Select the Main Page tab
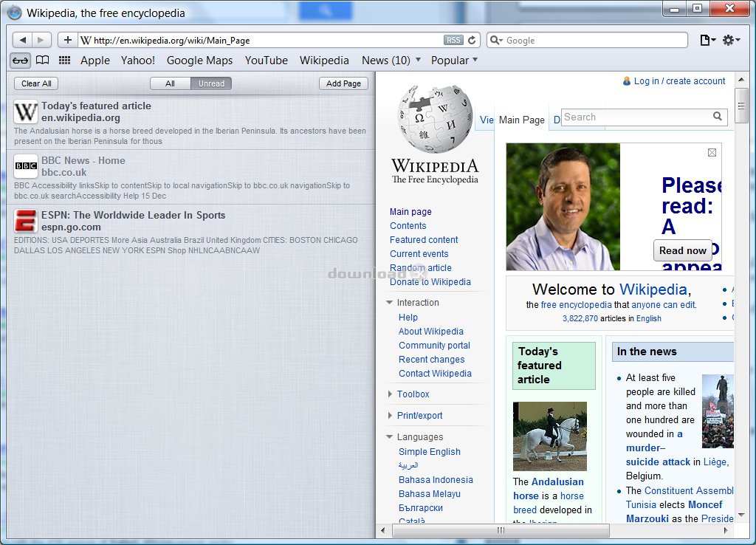This screenshot has height=545, width=756. (521, 120)
